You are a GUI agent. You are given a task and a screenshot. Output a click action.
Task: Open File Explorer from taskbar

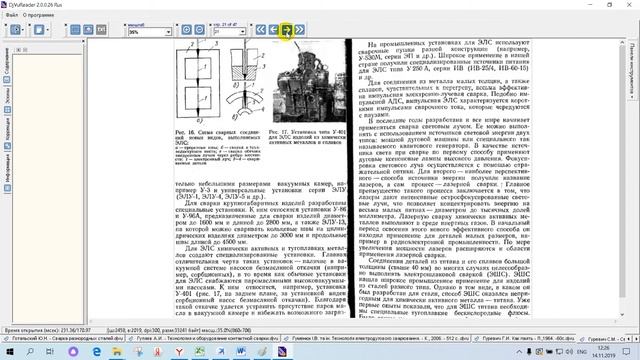(x=117, y=351)
